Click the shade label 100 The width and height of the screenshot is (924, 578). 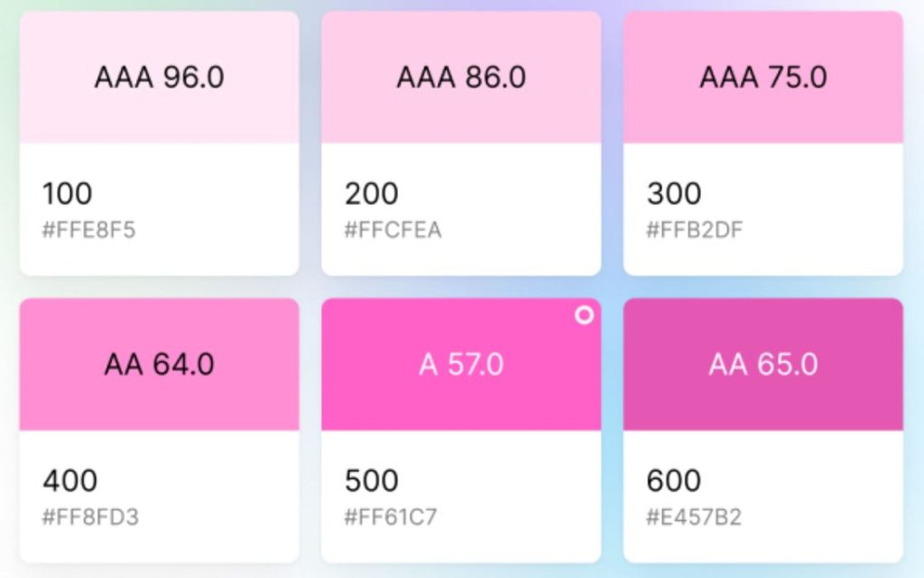(x=67, y=194)
